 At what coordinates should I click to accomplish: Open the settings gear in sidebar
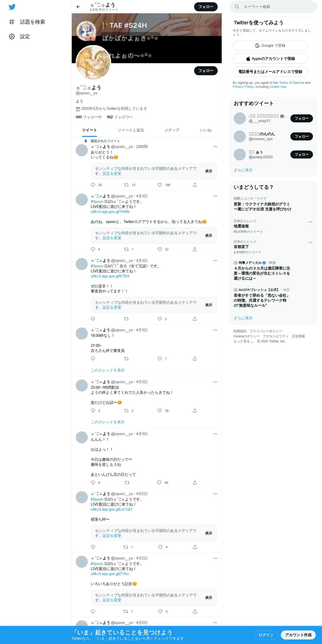tap(12, 37)
